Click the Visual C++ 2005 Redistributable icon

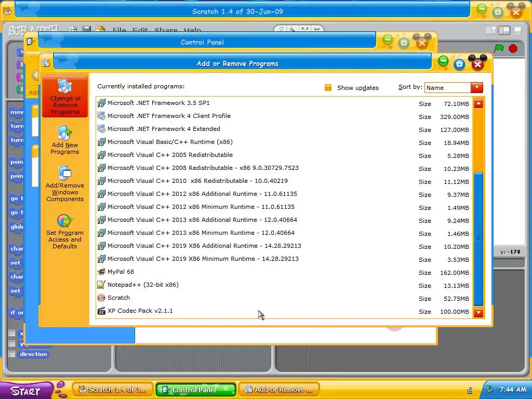point(101,155)
